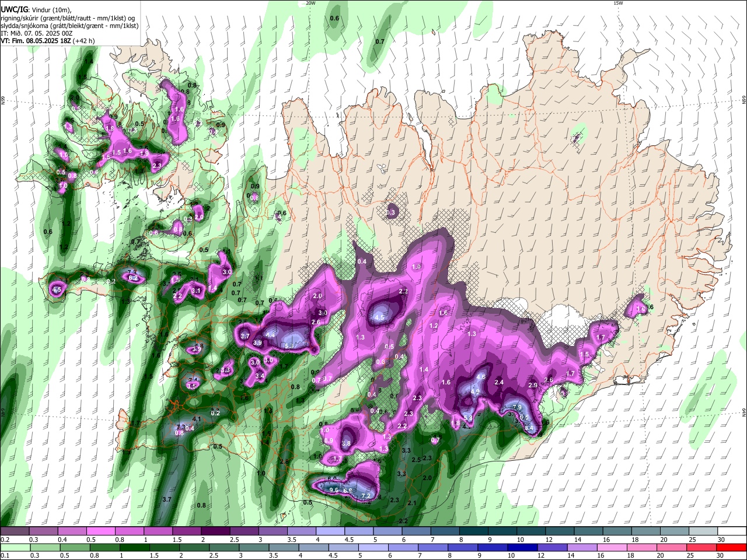The image size is (747, 560).
Task: Click the 2.9 precipitation value on the map
Action: click(532, 386)
